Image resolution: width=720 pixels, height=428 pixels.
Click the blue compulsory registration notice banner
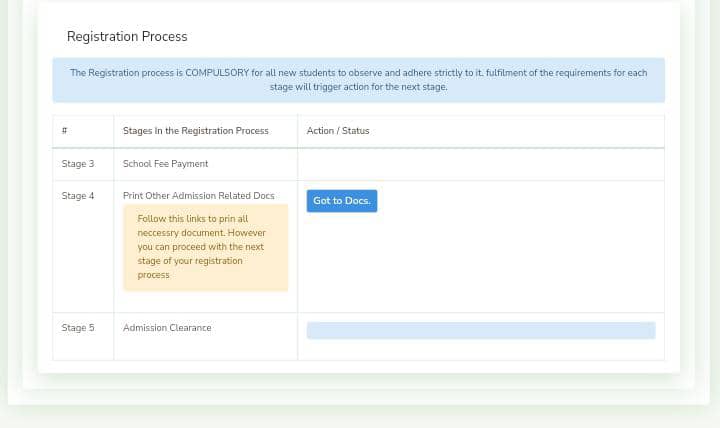click(358, 80)
